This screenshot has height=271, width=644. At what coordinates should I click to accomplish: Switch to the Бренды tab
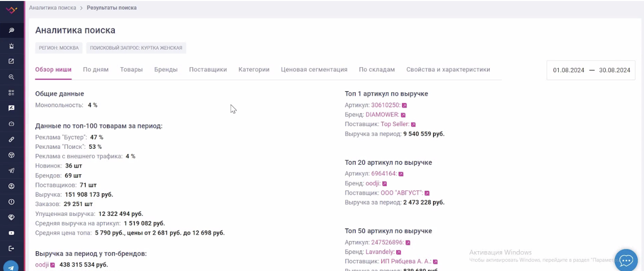coord(166,70)
